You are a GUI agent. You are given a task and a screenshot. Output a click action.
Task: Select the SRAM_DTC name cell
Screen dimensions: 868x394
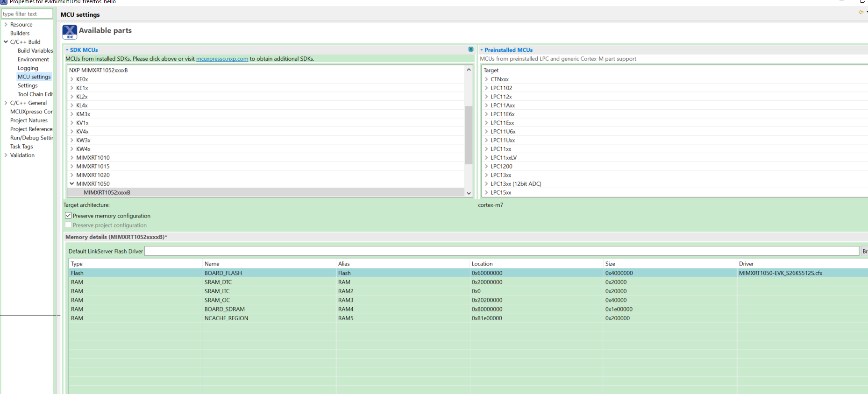coord(218,282)
